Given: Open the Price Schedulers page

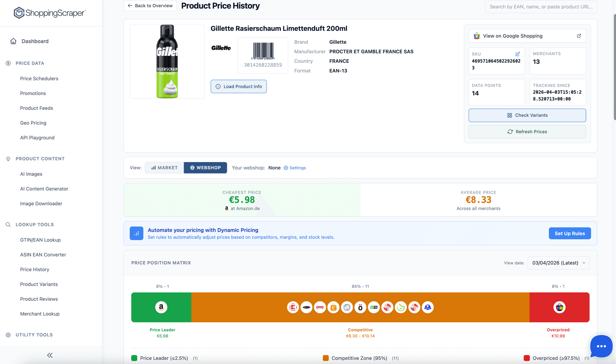Looking at the screenshot, I should click(39, 79).
